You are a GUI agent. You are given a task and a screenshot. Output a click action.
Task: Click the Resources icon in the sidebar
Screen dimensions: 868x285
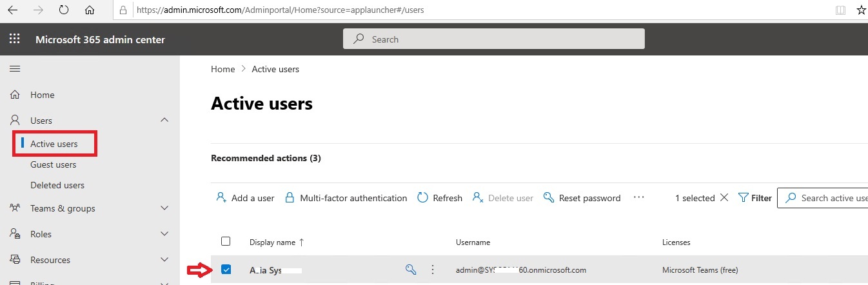point(15,260)
